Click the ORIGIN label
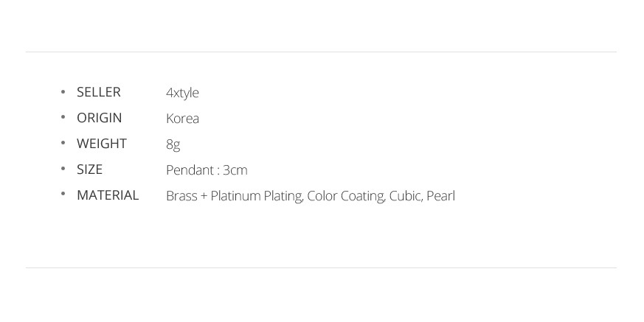 100,118
